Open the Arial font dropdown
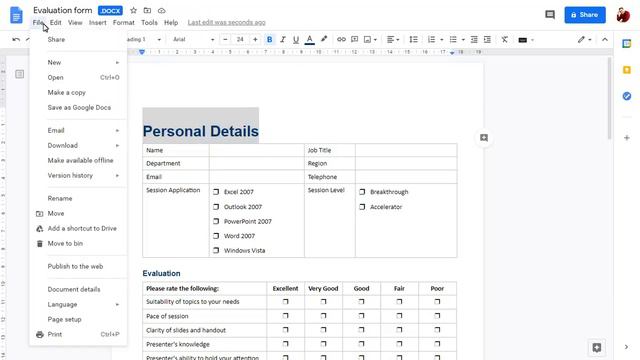This screenshot has width=640, height=360. 193,40
